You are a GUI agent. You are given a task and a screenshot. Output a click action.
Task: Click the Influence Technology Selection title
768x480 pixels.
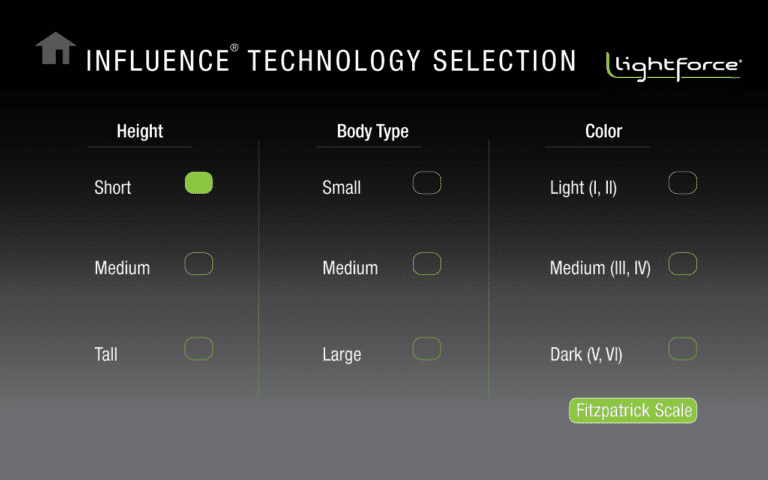pyautogui.click(x=331, y=61)
